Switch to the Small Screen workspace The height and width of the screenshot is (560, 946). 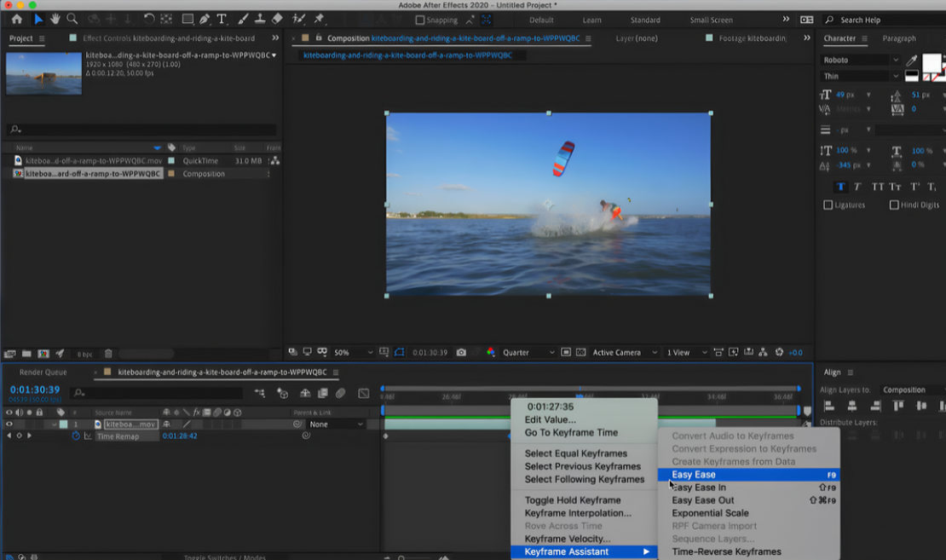pos(711,20)
